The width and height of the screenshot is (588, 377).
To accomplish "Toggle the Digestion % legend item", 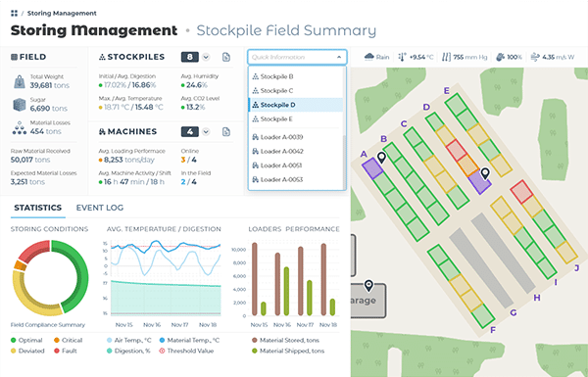I will pos(128,352).
